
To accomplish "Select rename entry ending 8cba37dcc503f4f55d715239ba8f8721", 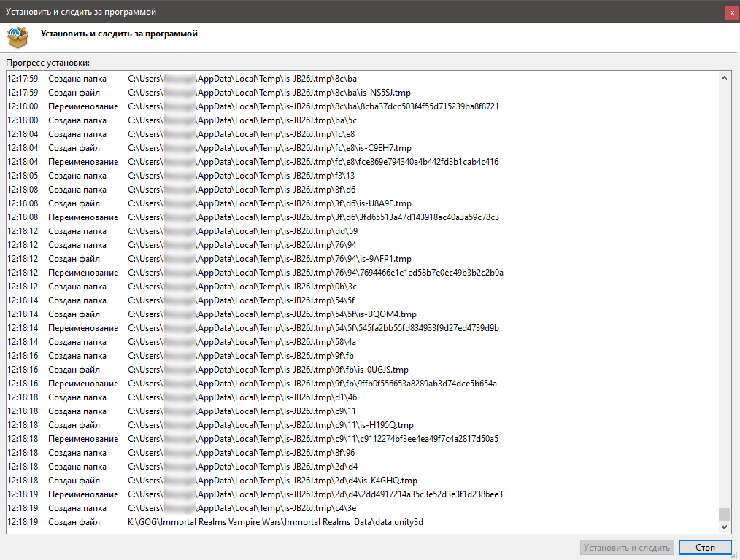I will click(x=313, y=106).
